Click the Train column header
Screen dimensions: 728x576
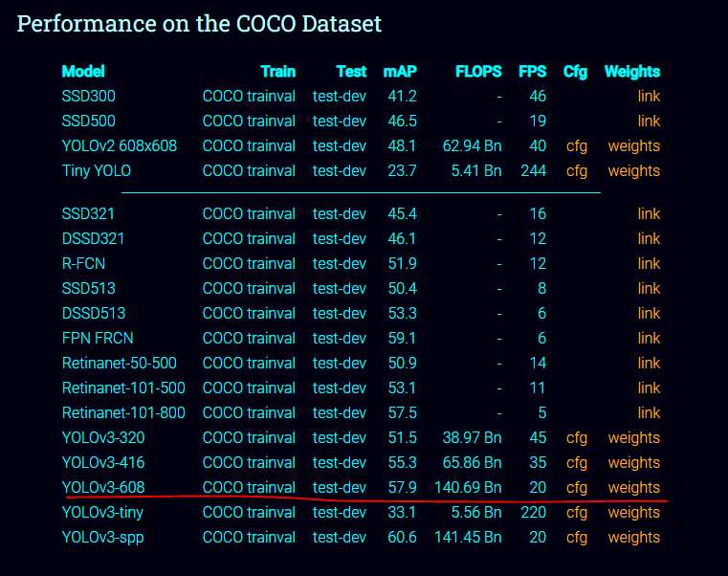(278, 72)
